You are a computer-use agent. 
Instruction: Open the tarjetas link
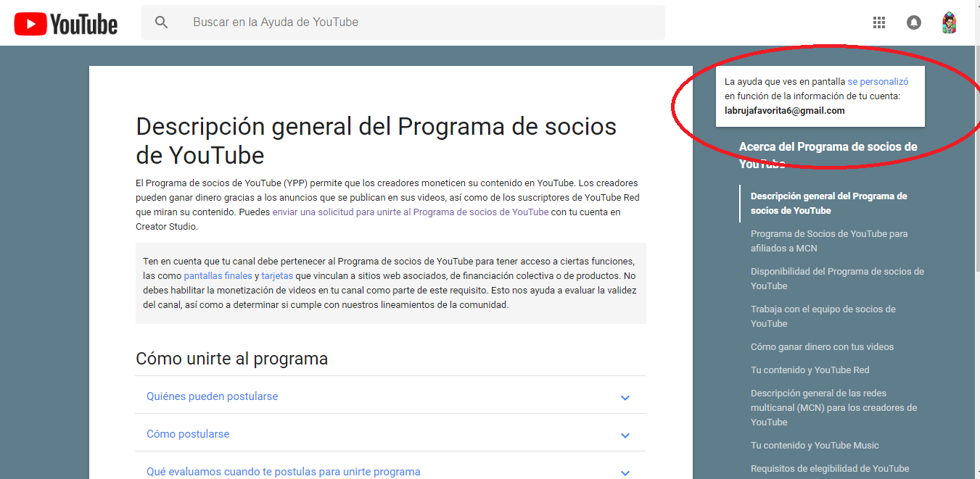click(x=277, y=276)
